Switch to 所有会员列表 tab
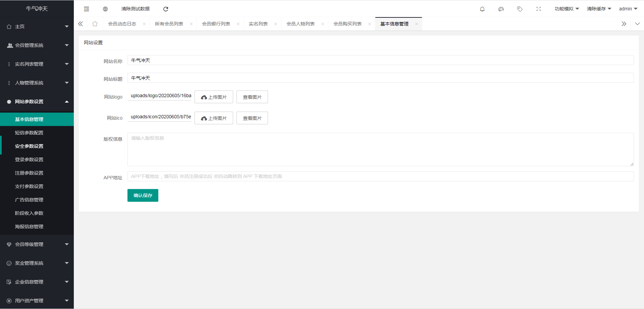 (169, 24)
